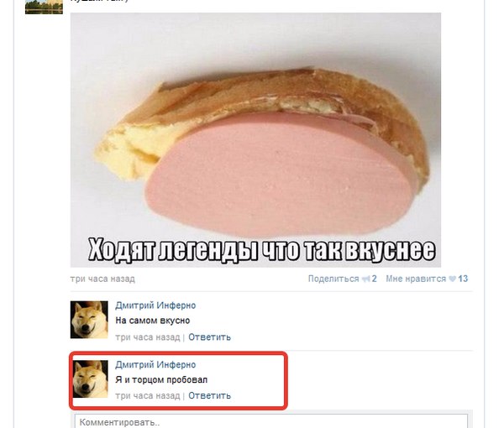Click timestamp under 'Я и торцом пробовал'
The height and width of the screenshot is (428, 504).
(x=148, y=395)
